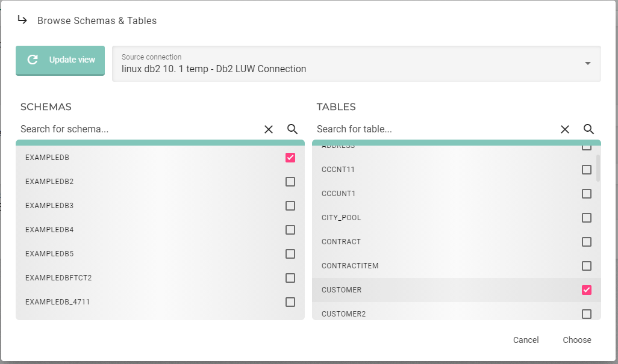Click the table search input field
This screenshot has height=364, width=618.
[x=422, y=129]
